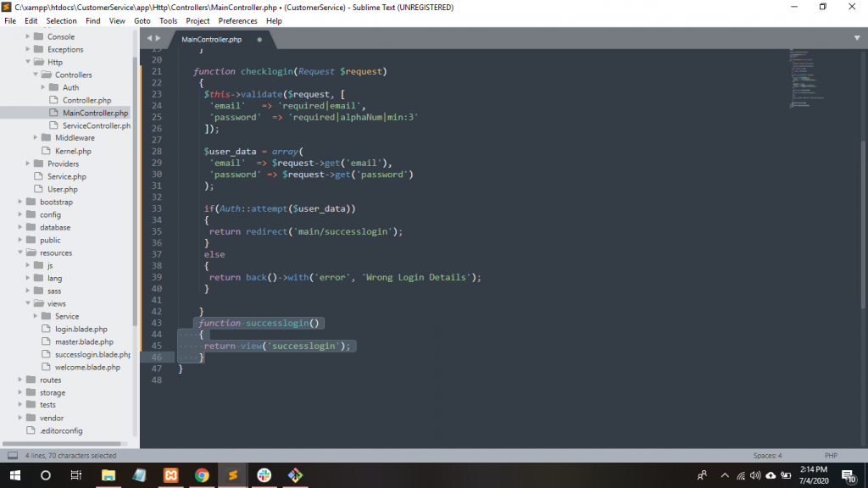868x488 pixels.
Task: Open File Explorer from the taskbar
Action: click(x=108, y=475)
